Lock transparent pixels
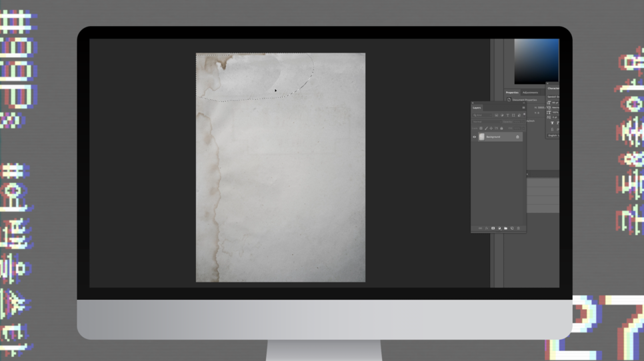The height and width of the screenshot is (361, 644). (481, 129)
